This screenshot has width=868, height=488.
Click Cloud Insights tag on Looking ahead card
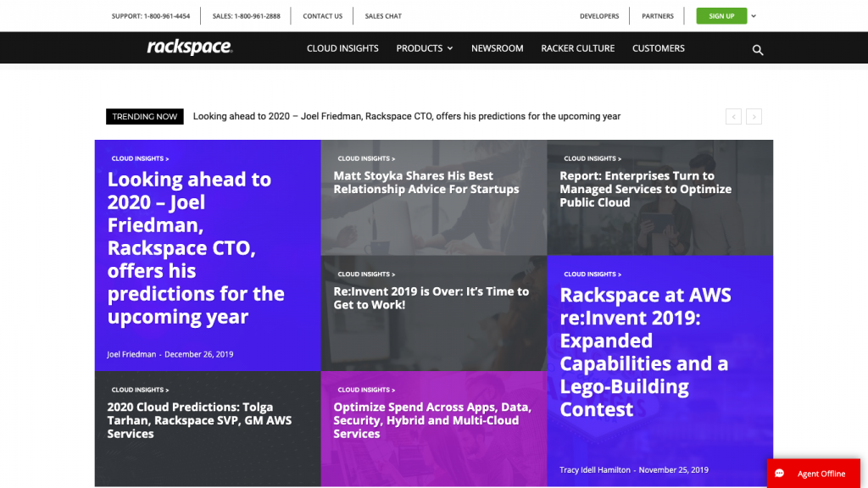(x=140, y=158)
